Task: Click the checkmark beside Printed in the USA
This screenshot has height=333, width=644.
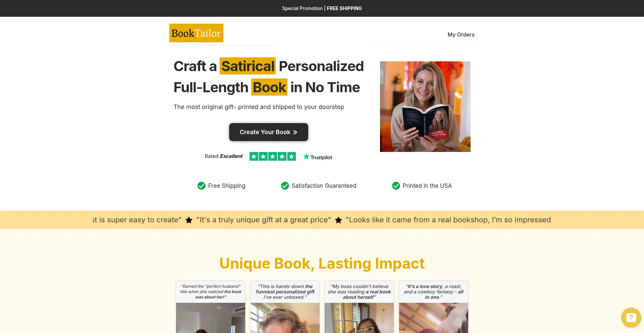Action: pyautogui.click(x=396, y=186)
